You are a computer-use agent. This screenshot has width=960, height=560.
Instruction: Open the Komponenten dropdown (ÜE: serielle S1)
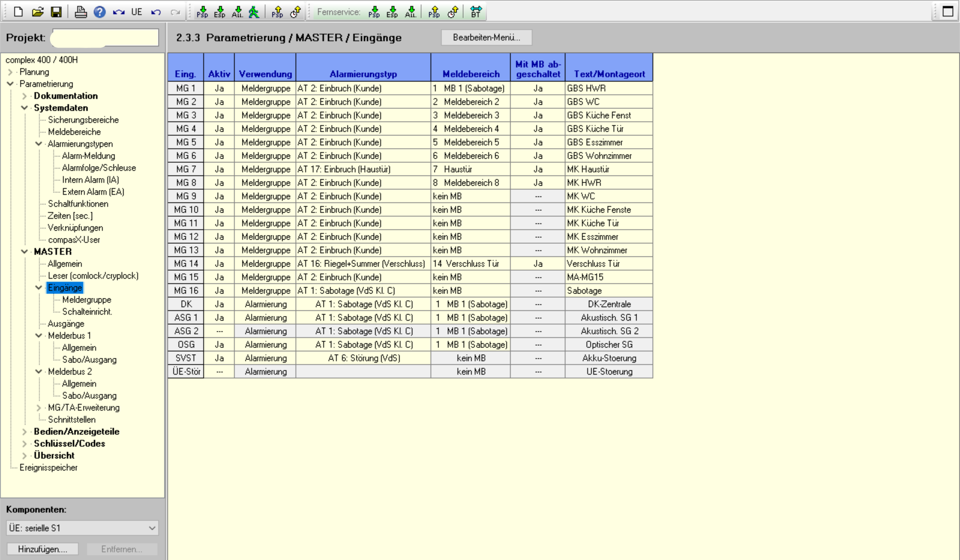pyautogui.click(x=151, y=528)
